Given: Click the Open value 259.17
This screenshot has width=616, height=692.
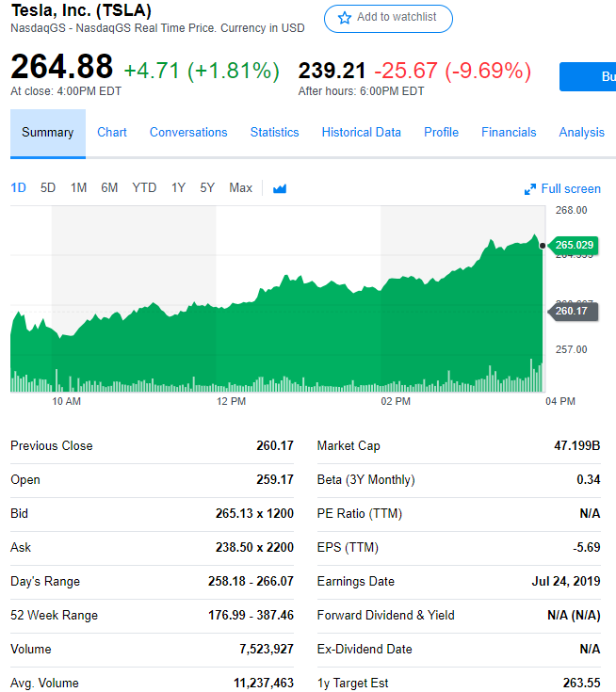Looking at the screenshot, I should click(x=275, y=480).
